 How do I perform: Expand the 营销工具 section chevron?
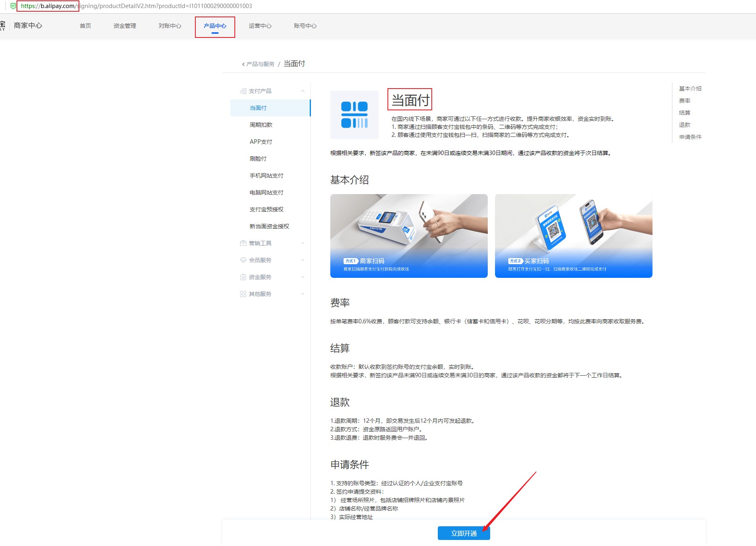coord(303,243)
